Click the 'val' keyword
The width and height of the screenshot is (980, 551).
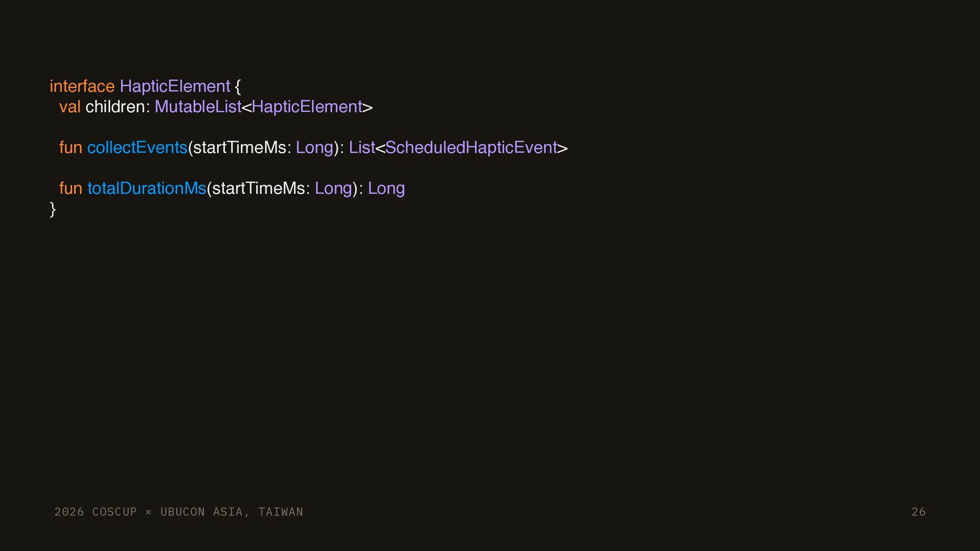click(x=70, y=107)
